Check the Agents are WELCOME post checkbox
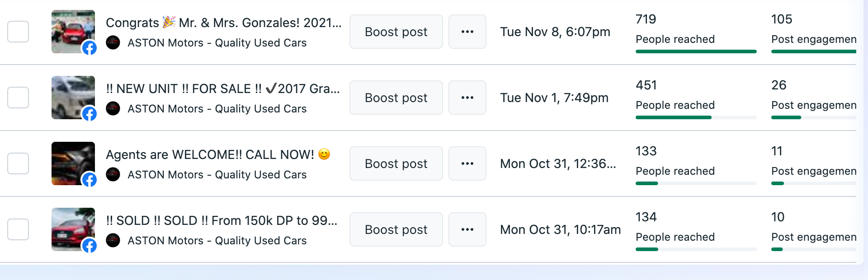The width and height of the screenshot is (868, 280). tap(18, 163)
